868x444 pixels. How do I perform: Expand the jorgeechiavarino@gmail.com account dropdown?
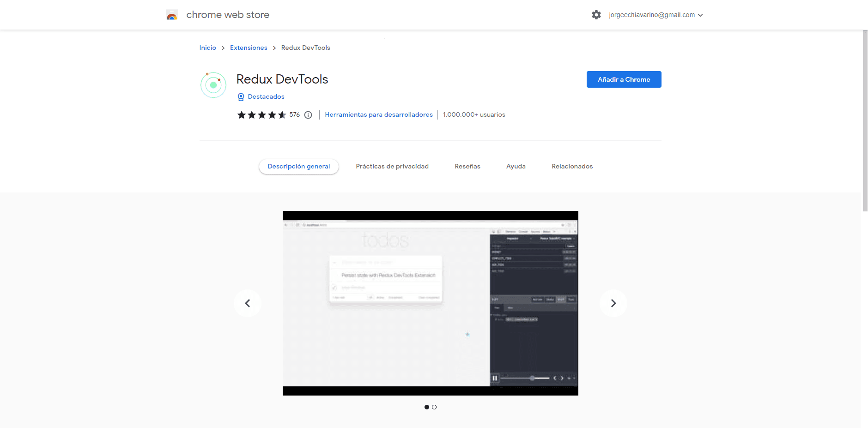coord(656,15)
